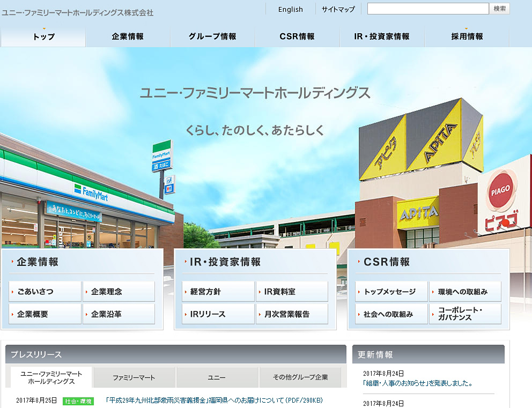Show the その他グループ企業 tab

coord(300,377)
